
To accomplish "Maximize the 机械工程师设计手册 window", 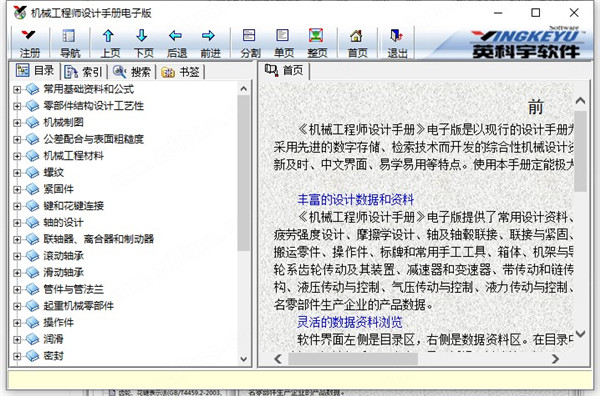I will (536, 13).
